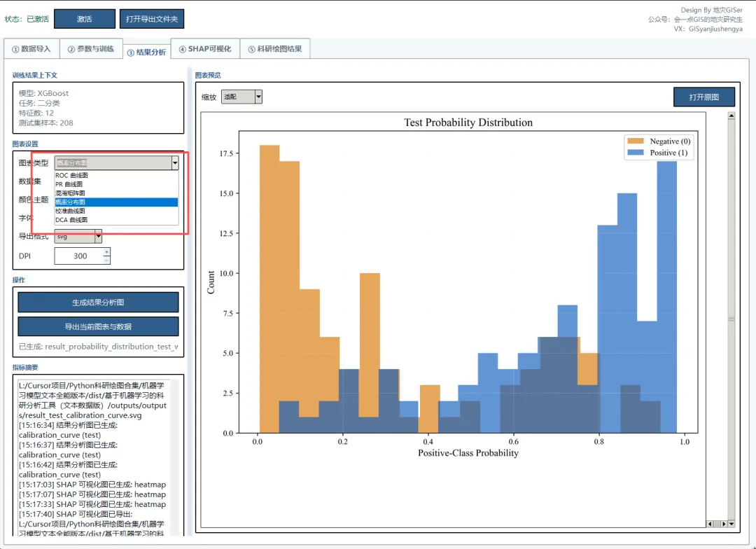Click the blue Positive legend swatch
Image resolution: width=756 pixels, height=549 pixels.
tap(636, 153)
